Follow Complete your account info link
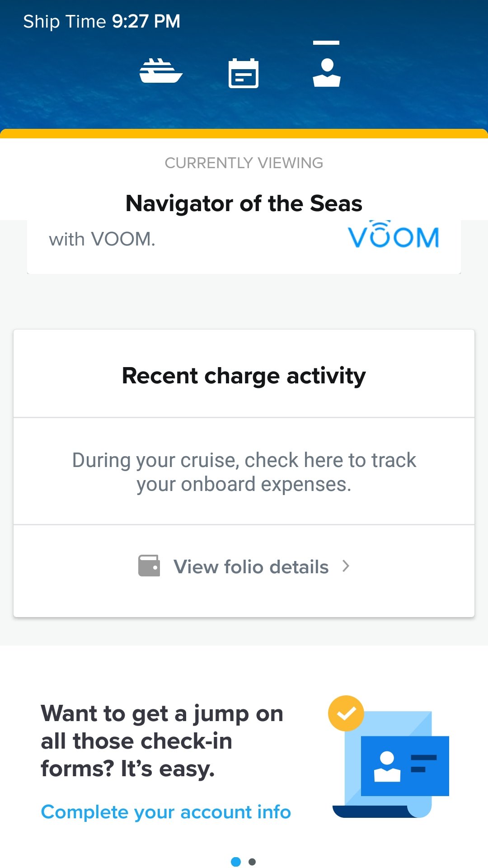This screenshot has height=868, width=488. [x=166, y=812]
